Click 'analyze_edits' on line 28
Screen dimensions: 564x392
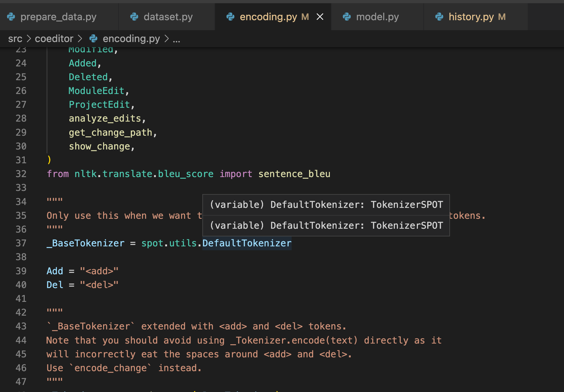click(x=105, y=118)
